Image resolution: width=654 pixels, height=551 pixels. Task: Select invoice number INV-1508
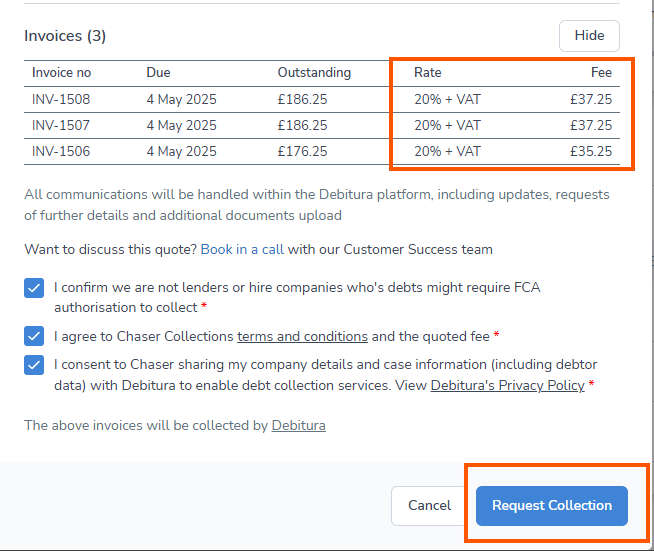(61, 99)
